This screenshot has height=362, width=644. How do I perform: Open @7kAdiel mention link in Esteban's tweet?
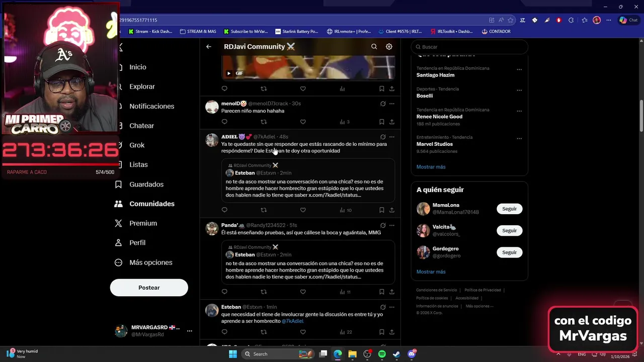coord(292,321)
